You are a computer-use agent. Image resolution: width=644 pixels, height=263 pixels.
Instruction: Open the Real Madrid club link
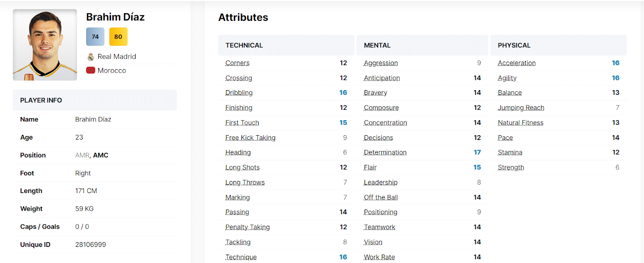pos(117,57)
